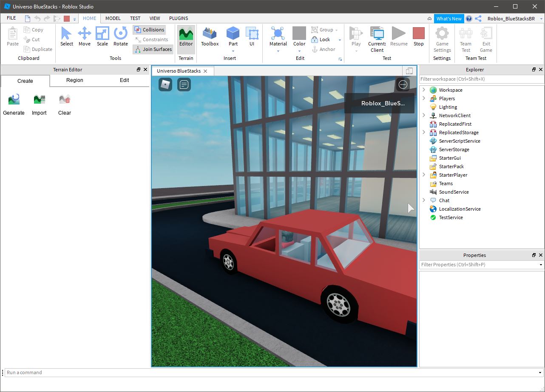The width and height of the screenshot is (545, 392).
Task: Click the Lock button
Action: tap(321, 39)
